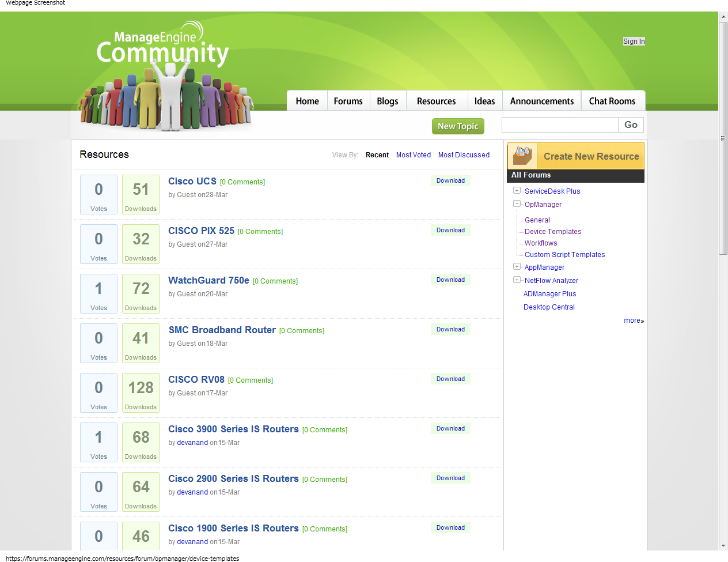
Task: Open the Chat Rooms tab
Action: coord(612,101)
